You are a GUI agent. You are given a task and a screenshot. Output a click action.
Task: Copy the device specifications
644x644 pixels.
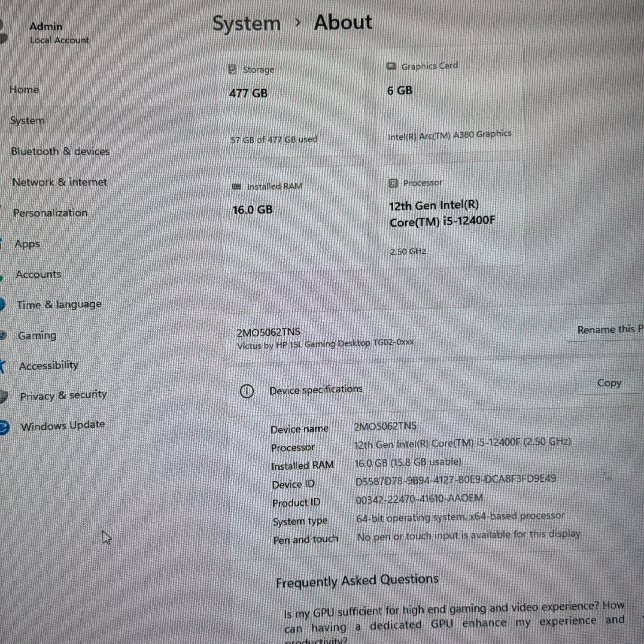click(609, 383)
